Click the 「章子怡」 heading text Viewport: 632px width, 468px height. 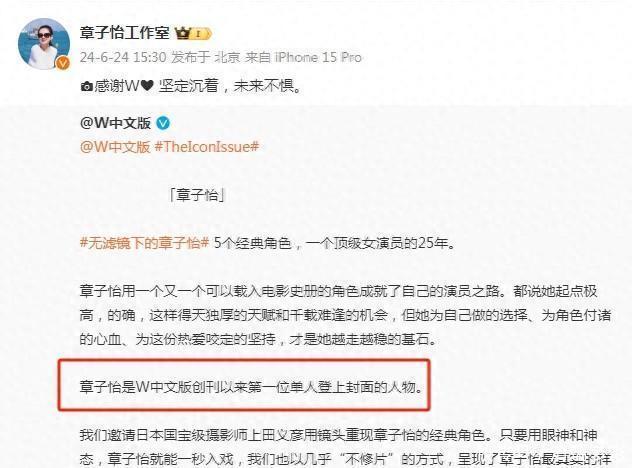click(197, 195)
